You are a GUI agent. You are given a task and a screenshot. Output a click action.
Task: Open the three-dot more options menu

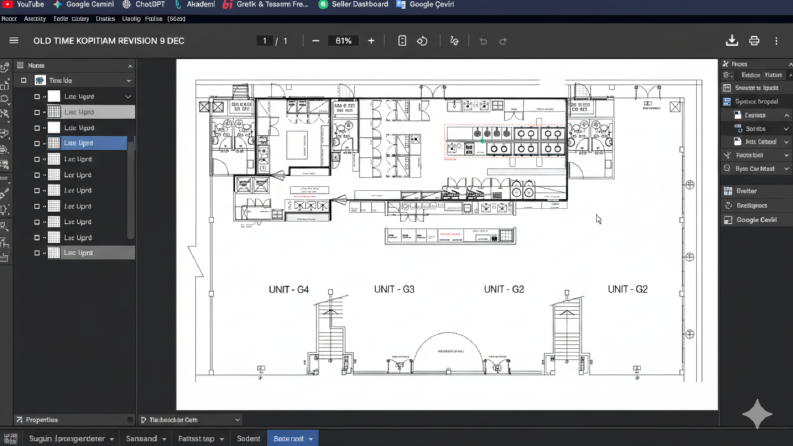(x=776, y=41)
